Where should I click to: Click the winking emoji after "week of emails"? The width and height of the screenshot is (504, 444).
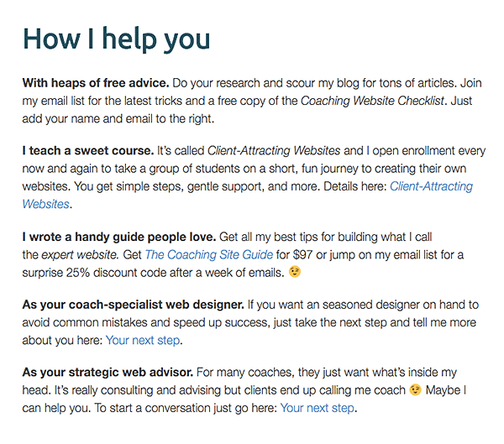(295, 272)
